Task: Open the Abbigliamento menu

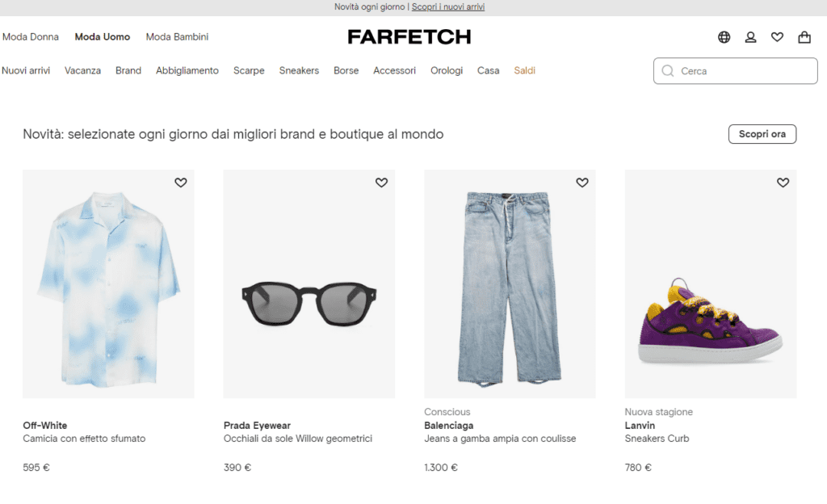Action: click(x=187, y=71)
